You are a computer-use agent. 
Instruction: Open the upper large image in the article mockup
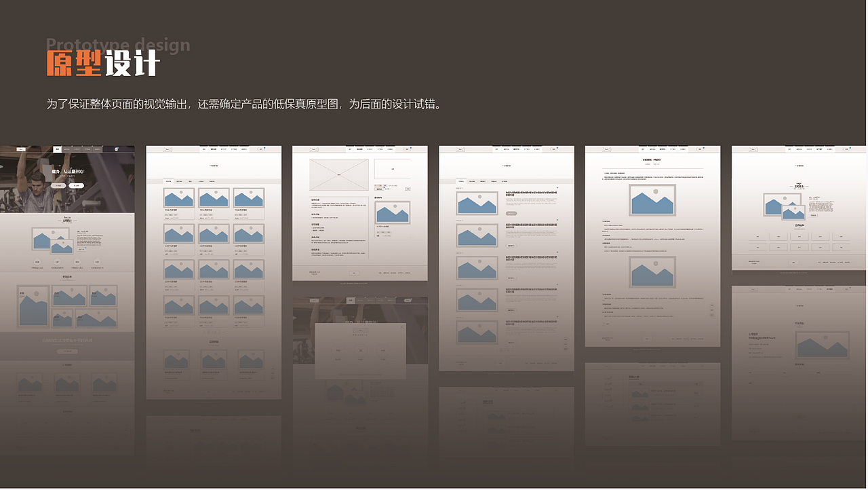[x=652, y=200]
